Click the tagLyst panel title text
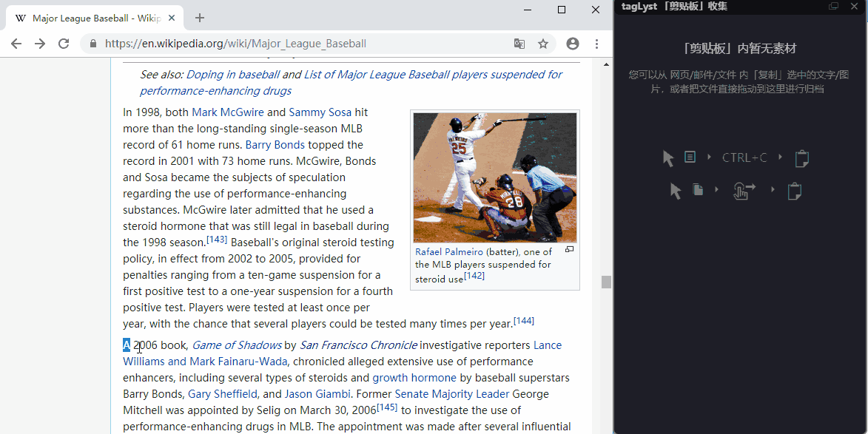This screenshot has width=868, height=434. pos(674,6)
